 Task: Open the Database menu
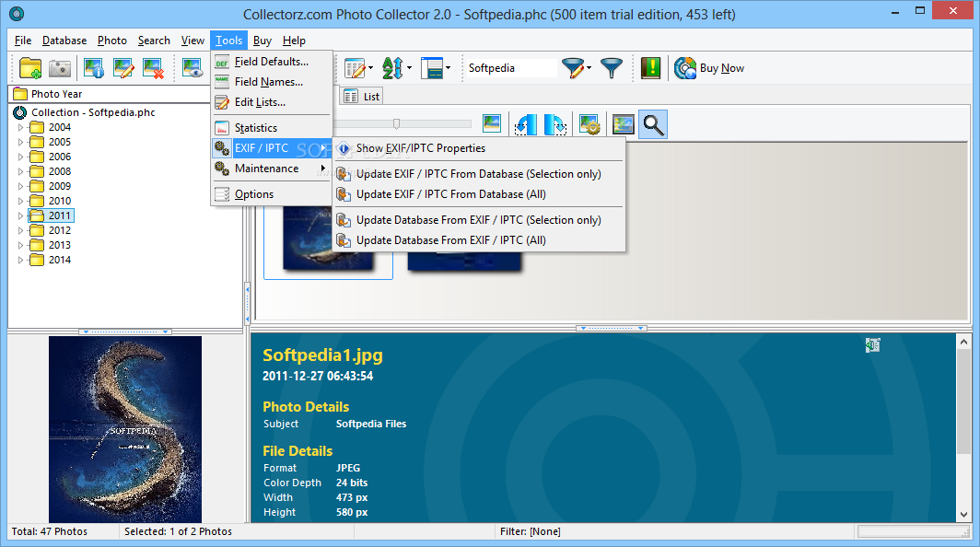pos(64,41)
